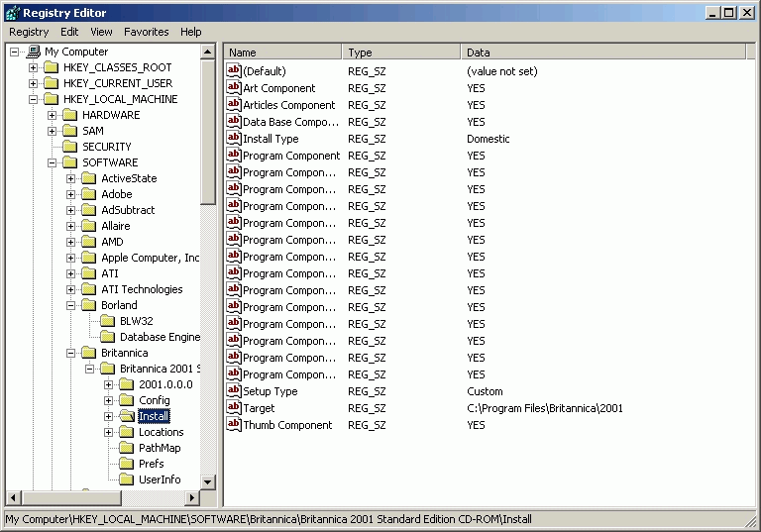Expand the HKEY_CLASSES_ROOT node
The width and height of the screenshot is (761, 532).
coord(33,67)
